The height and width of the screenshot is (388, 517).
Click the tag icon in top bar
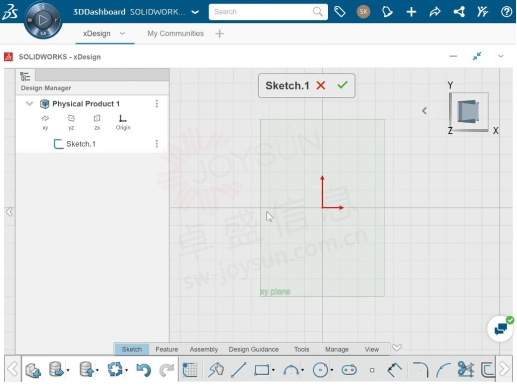click(x=340, y=12)
